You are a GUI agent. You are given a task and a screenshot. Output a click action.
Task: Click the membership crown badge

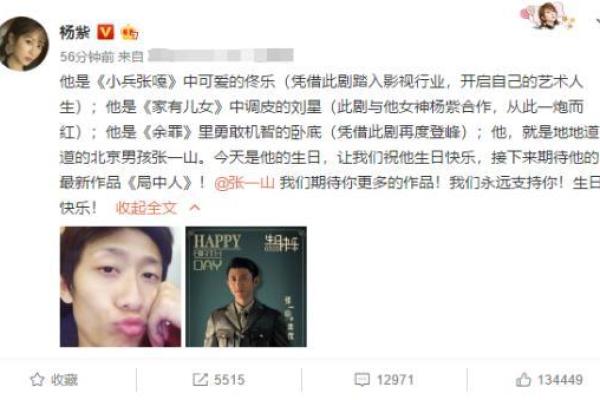pos(130,33)
